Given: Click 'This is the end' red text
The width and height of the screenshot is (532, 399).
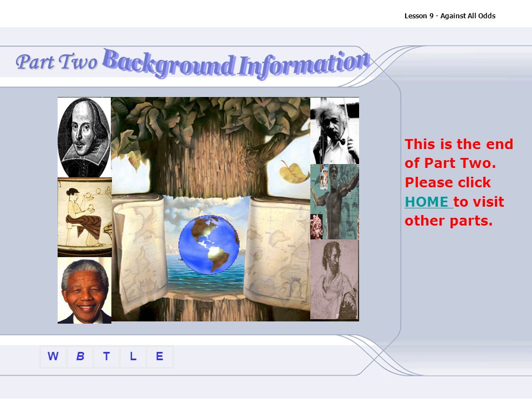Looking at the screenshot, I should (x=459, y=144).
